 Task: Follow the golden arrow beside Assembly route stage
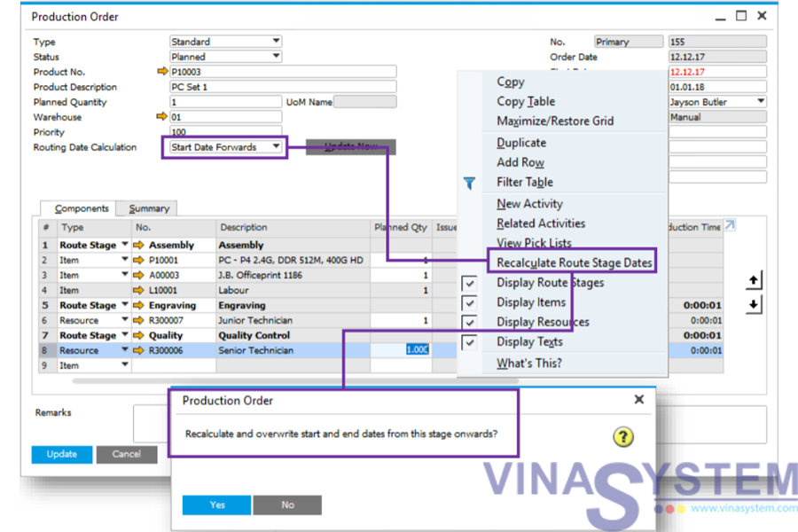138,245
